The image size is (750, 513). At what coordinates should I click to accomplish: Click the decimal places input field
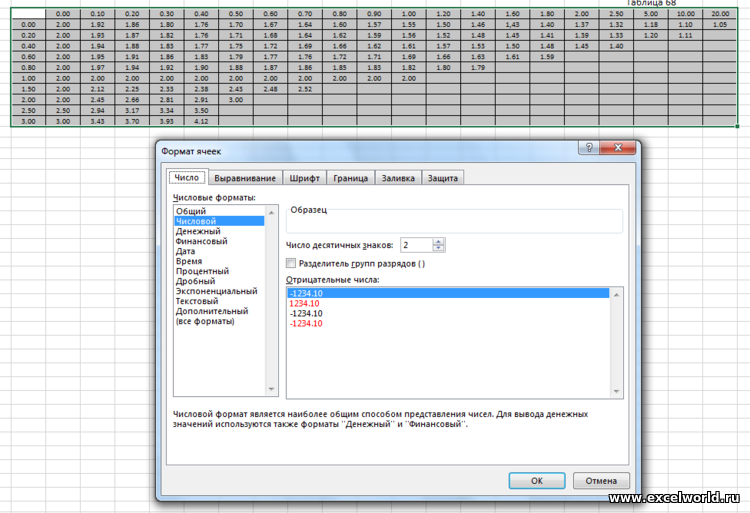pyautogui.click(x=415, y=245)
